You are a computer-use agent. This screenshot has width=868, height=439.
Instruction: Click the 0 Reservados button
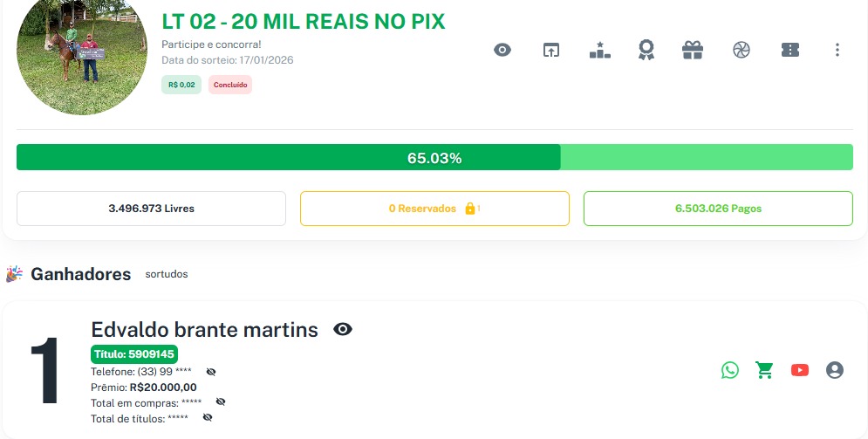pos(434,209)
